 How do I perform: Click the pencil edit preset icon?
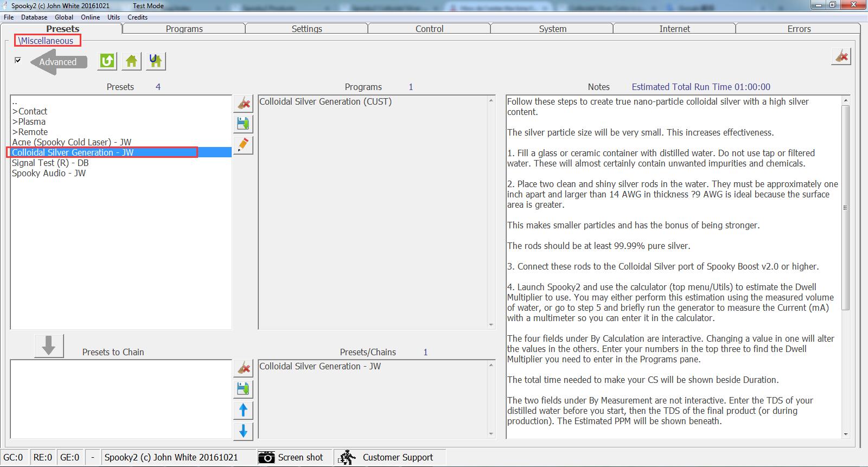click(243, 145)
